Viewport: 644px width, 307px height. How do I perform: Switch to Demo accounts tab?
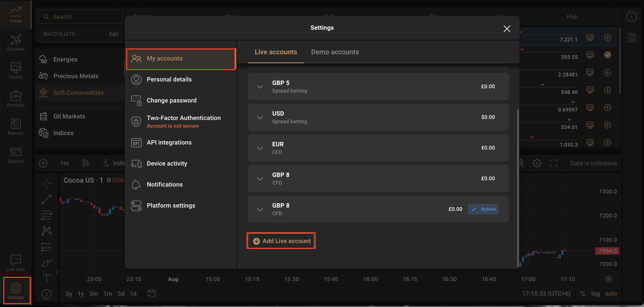point(335,52)
